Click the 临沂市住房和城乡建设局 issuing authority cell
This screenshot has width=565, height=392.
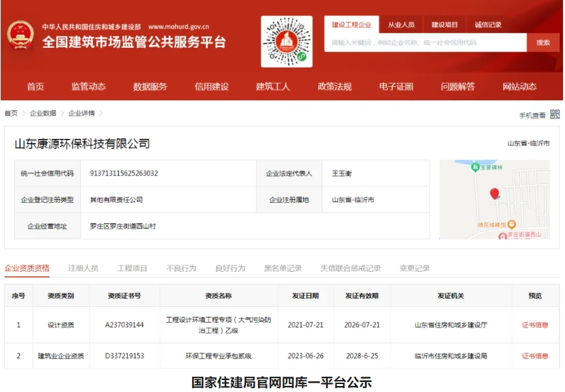coord(451,356)
